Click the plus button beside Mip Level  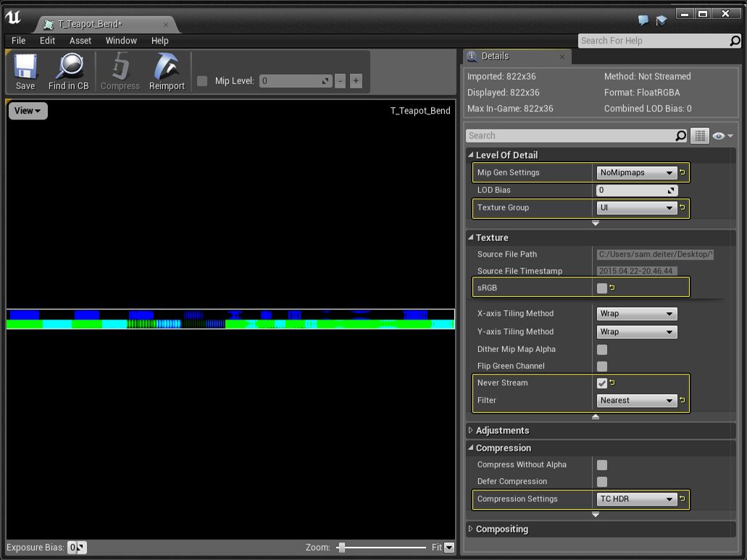(356, 81)
